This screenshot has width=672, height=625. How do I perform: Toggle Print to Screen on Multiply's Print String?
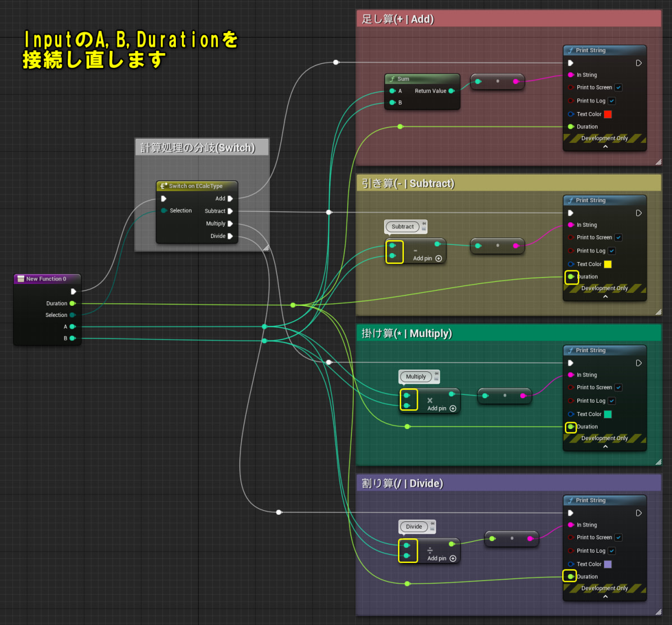click(618, 387)
